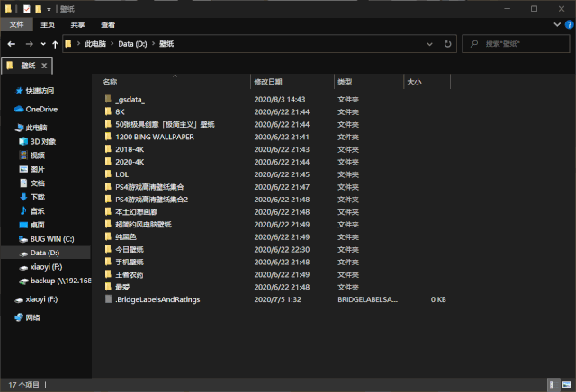Open the 音乐 library in sidebar
The image size is (576, 392).
(38, 210)
